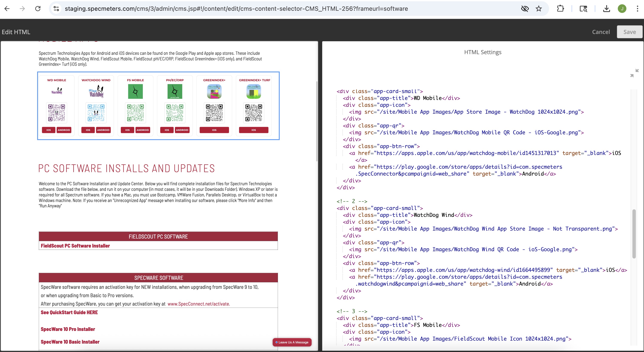This screenshot has width=644, height=352.
Task: Click FS Mobile iOS button
Action: [x=128, y=130]
